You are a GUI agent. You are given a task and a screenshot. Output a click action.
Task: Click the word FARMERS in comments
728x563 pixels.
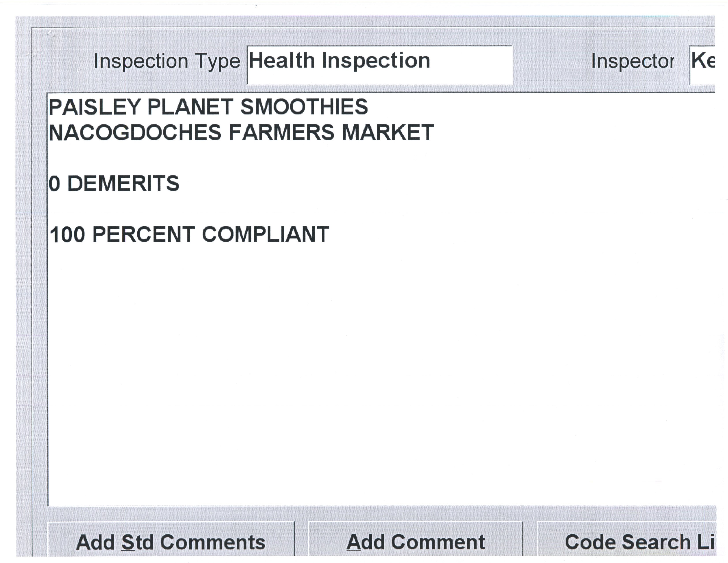281,132
